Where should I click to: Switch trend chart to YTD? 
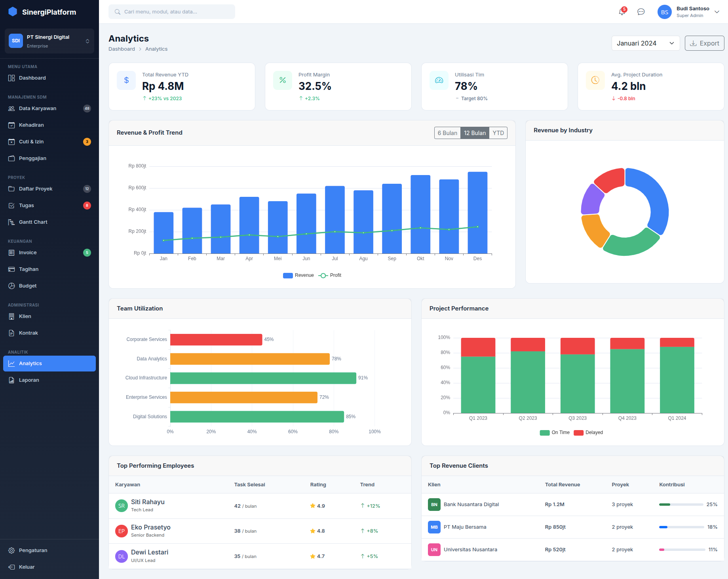pyautogui.click(x=498, y=133)
